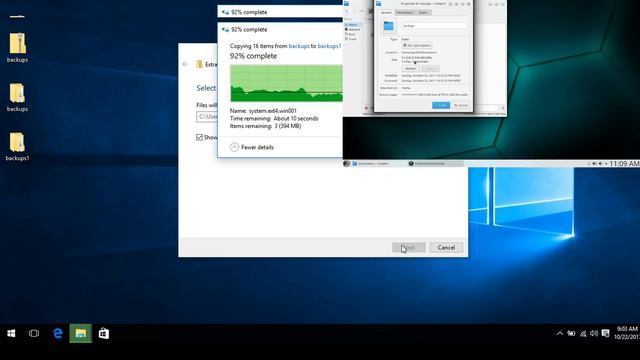Switch to the Share tab in the Properties dialog
This screenshot has width=640, height=360.
pyautogui.click(x=423, y=13)
